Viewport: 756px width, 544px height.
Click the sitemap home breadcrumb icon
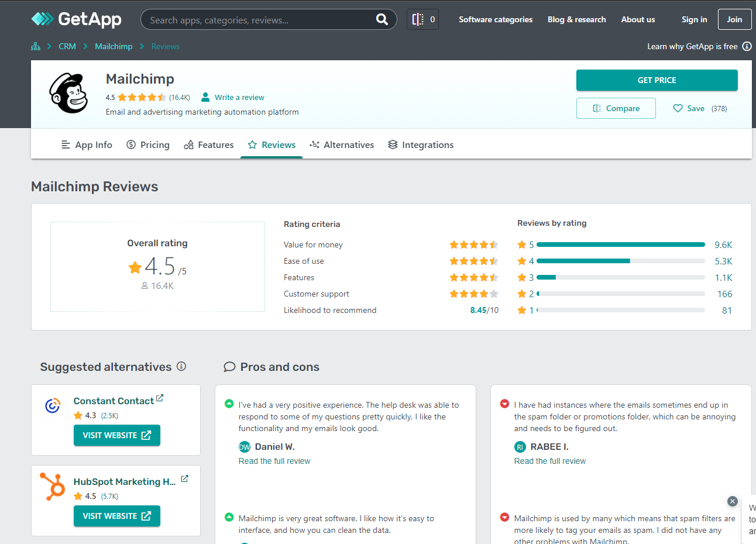(x=36, y=46)
